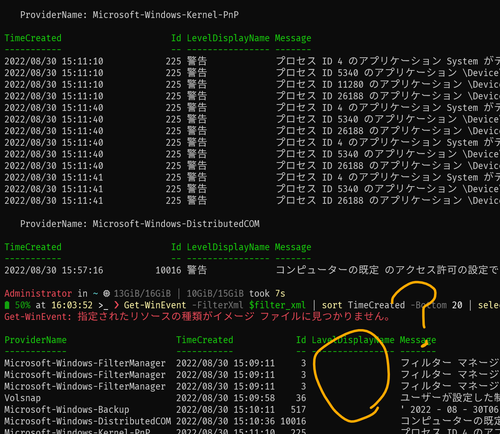This screenshot has height=434, width=500.
Task: Click Id 10016 in the 15:57:16 row
Action: (x=168, y=270)
